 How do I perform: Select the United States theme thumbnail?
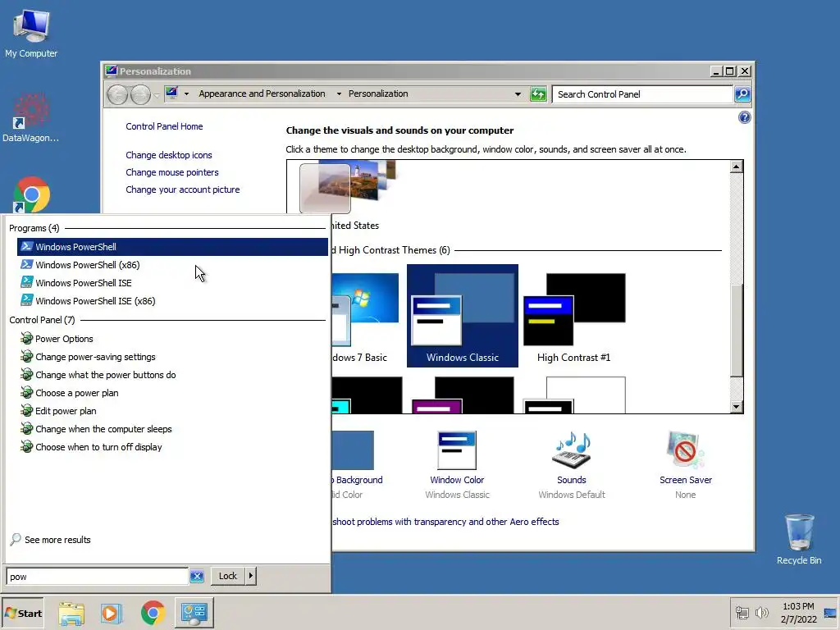click(347, 188)
